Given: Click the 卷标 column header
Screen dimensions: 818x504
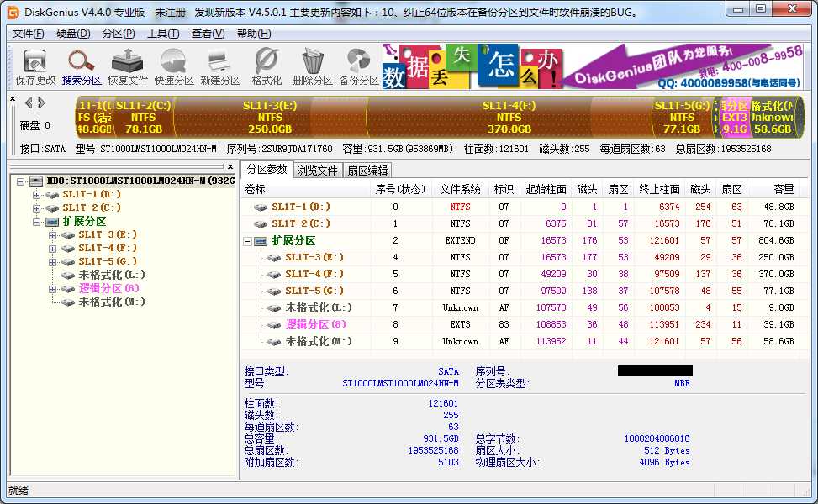Looking at the screenshot, I should point(306,189).
